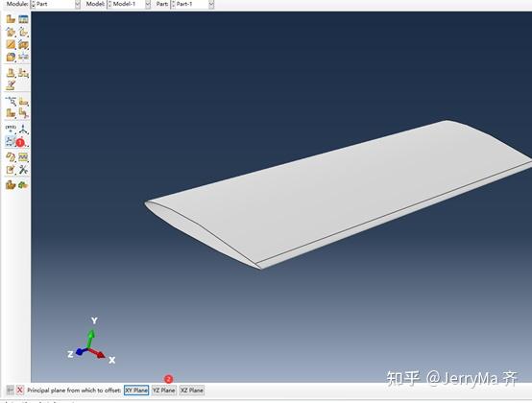532x403 pixels.
Task: Go back to previous step in prompt
Action: pyautogui.click(x=11, y=391)
